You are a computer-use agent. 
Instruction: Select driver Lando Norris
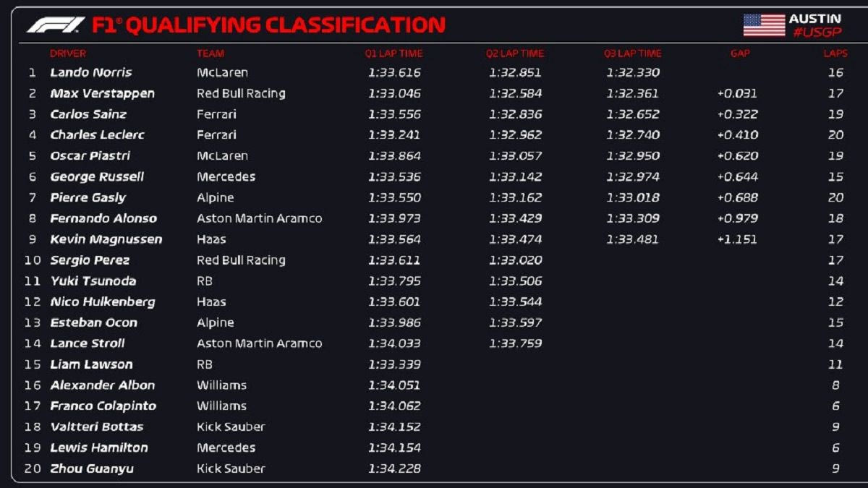91,73
